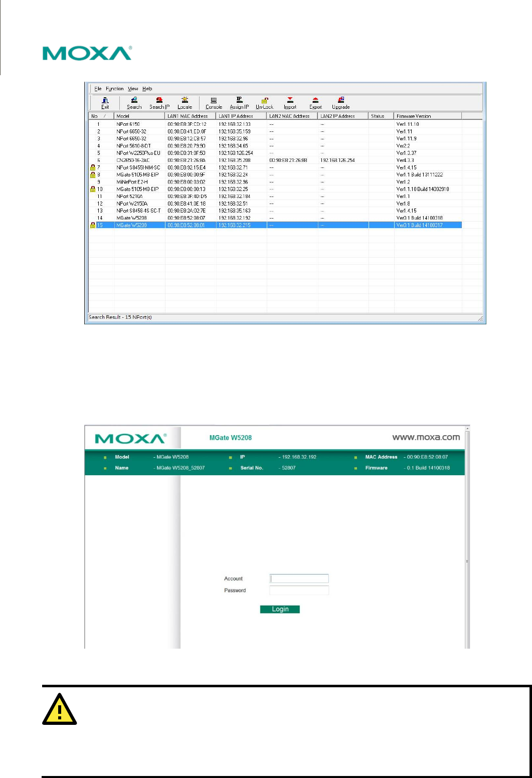Click the Upgrade toolbar icon

point(341,103)
